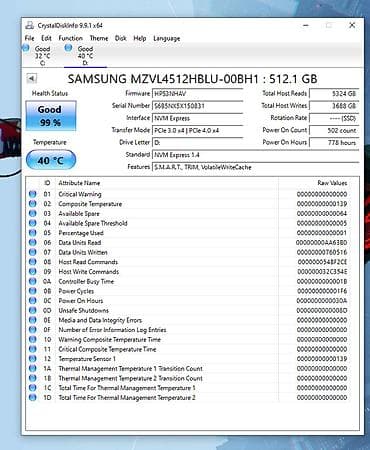Select the Critical Warning attribute name
The width and height of the screenshot is (370, 450).
tap(80, 194)
